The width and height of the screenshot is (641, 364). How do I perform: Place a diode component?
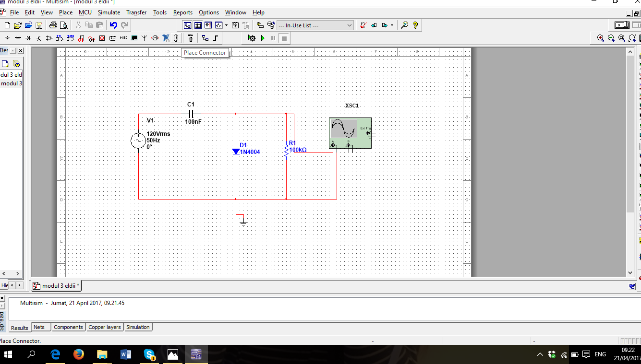(x=28, y=38)
